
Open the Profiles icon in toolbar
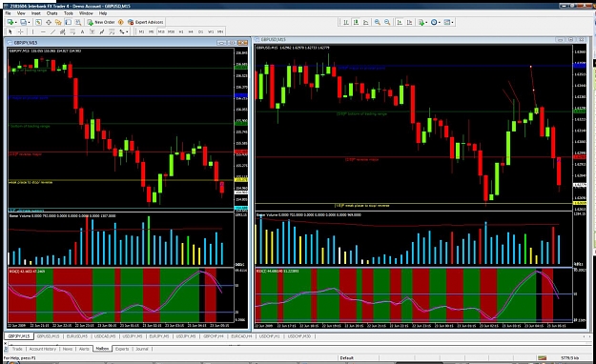tap(23, 22)
